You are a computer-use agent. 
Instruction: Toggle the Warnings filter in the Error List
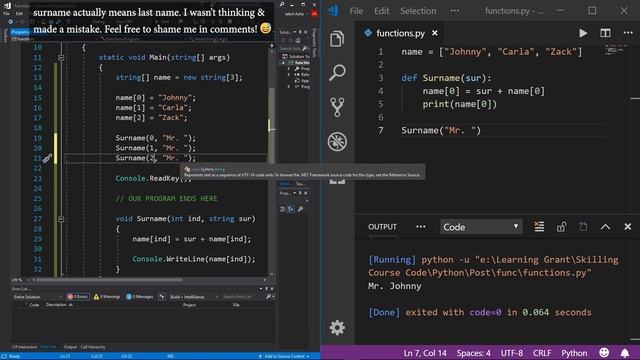click(x=107, y=297)
